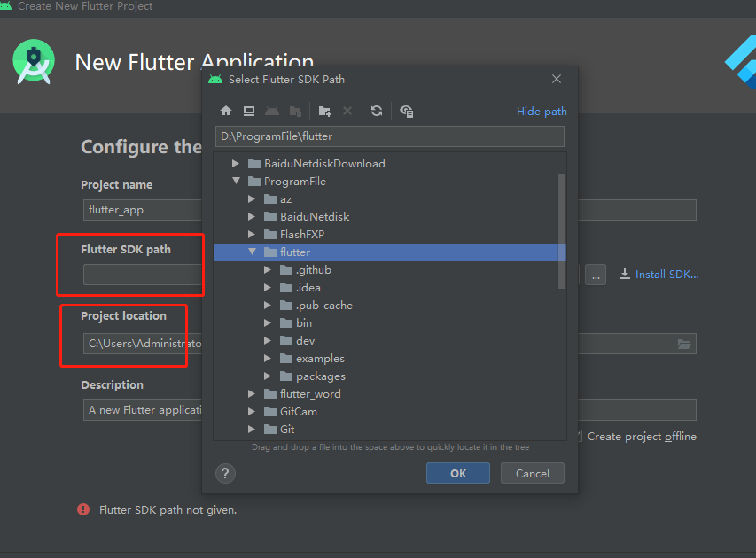
Task: Expand the examples folder
Action: (267, 359)
